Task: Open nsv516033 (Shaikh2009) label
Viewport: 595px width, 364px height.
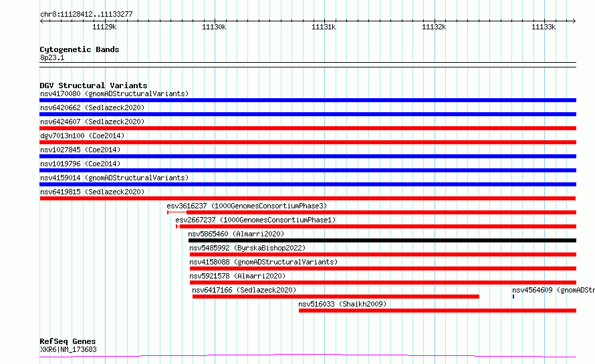Action: [342, 304]
